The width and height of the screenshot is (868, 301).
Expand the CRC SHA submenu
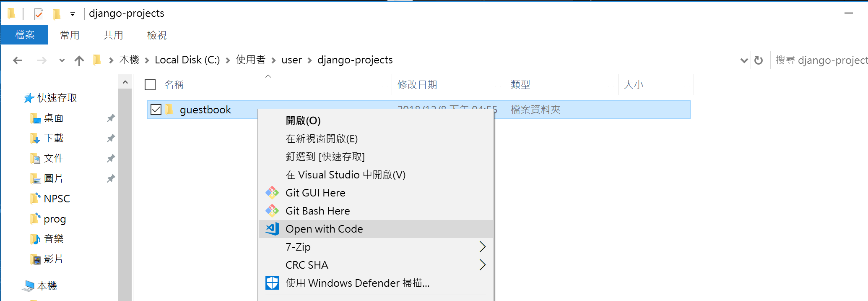click(482, 265)
